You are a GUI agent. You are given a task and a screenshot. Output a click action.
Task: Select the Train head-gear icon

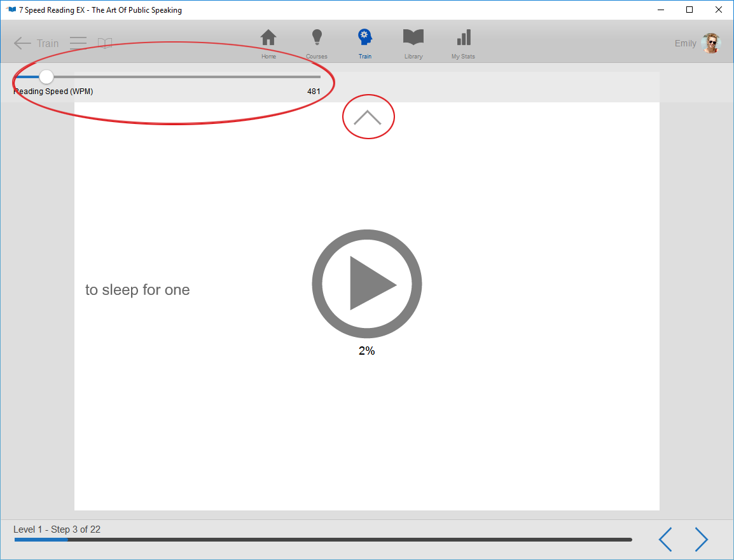point(364,38)
